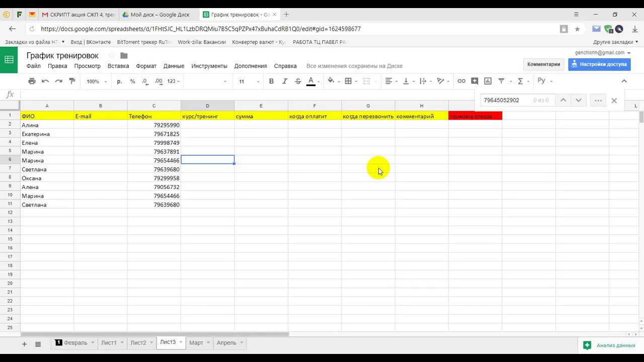Image resolution: width=644 pixels, height=362 pixels.
Task: Click the Анализ данных button
Action: tap(610, 345)
